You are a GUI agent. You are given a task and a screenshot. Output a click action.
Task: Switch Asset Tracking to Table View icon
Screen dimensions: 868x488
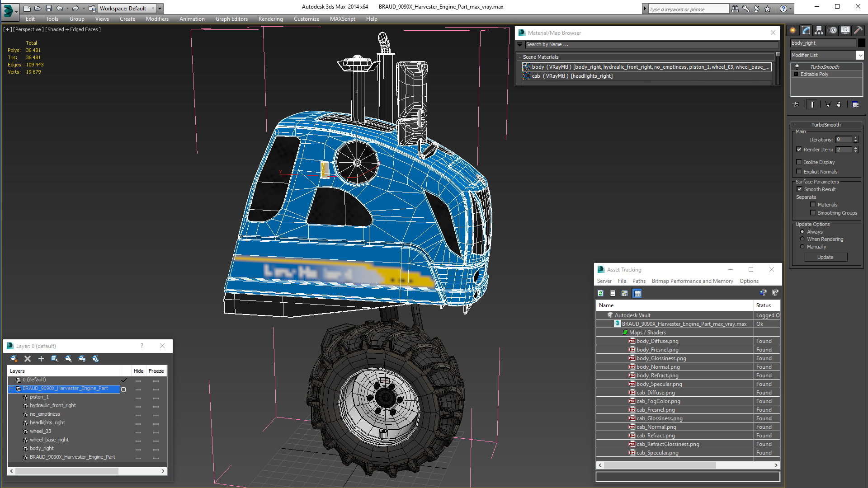pyautogui.click(x=637, y=293)
